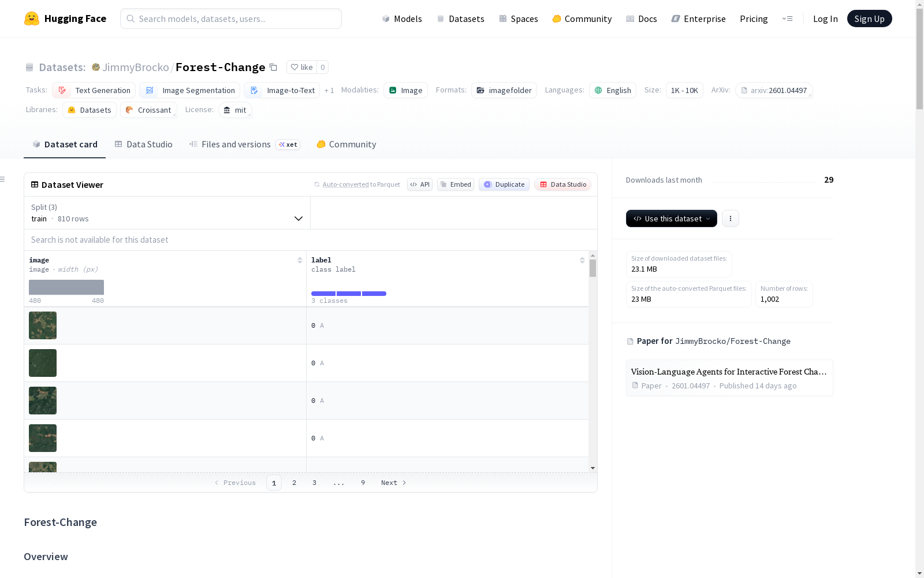Image resolution: width=924 pixels, height=578 pixels.
Task: Open Data Studio from viewer header
Action: (x=563, y=184)
